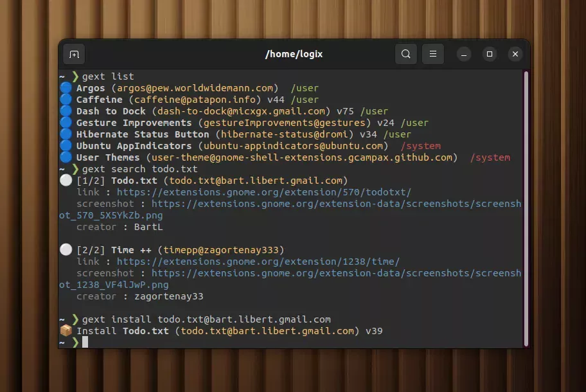Click the Gesture Improvements blue indicator

(66, 123)
